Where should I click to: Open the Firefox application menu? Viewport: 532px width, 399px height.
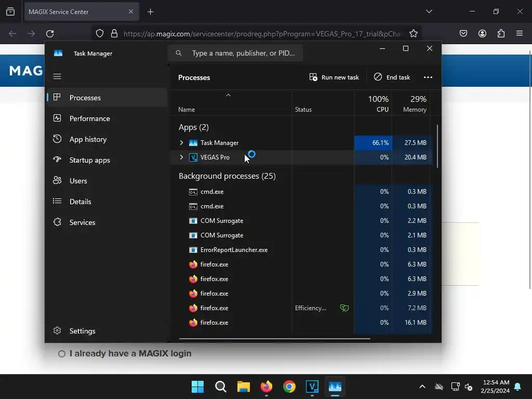(519, 33)
